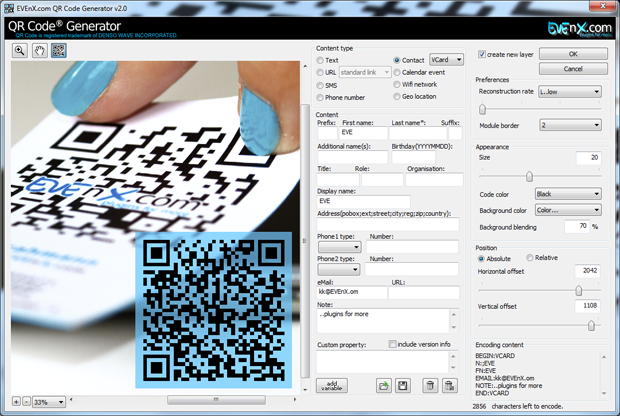
Task: Click the title bar application icon
Action: [9, 8]
